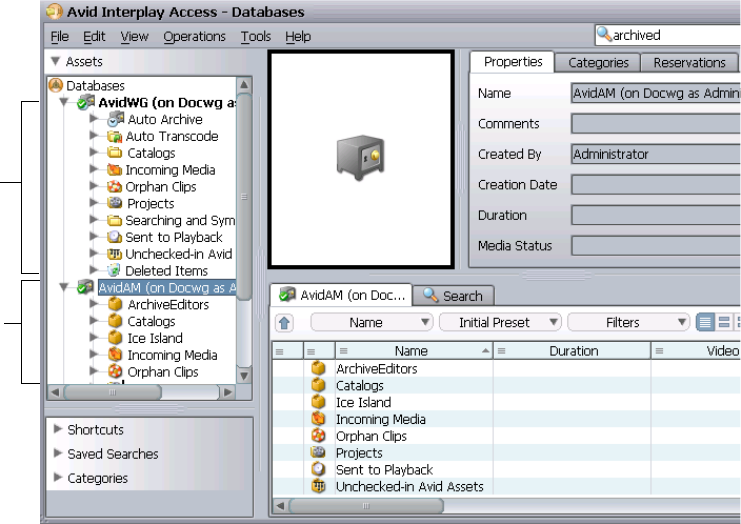Viewport: 741px width, 524px height.
Task: Expand the Auto Archive folder
Action: click(x=94, y=119)
